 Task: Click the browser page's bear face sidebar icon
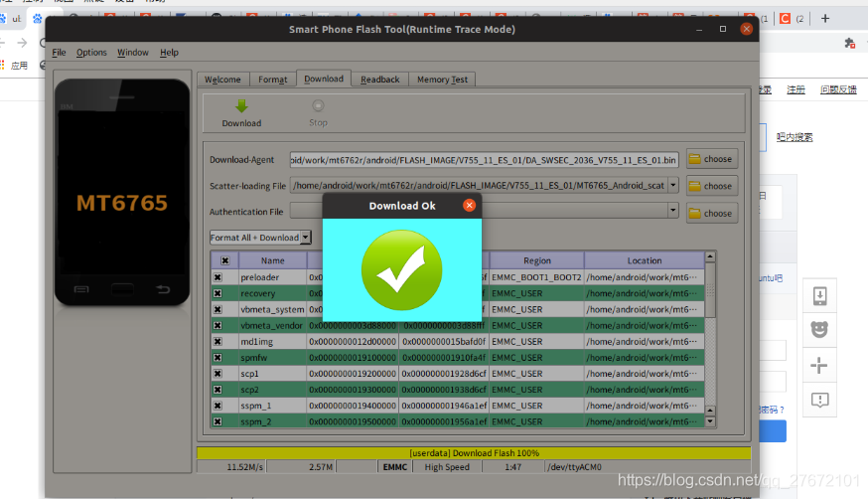coord(819,330)
